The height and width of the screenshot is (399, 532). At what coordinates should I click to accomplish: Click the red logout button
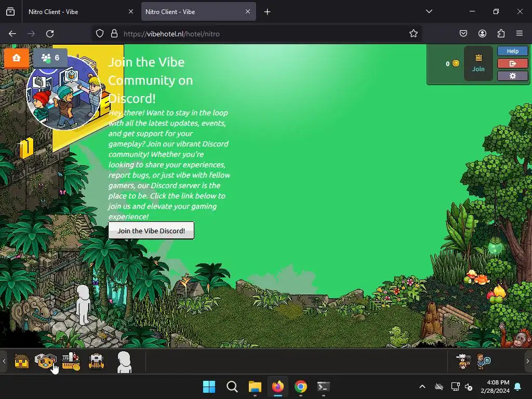pos(513,63)
